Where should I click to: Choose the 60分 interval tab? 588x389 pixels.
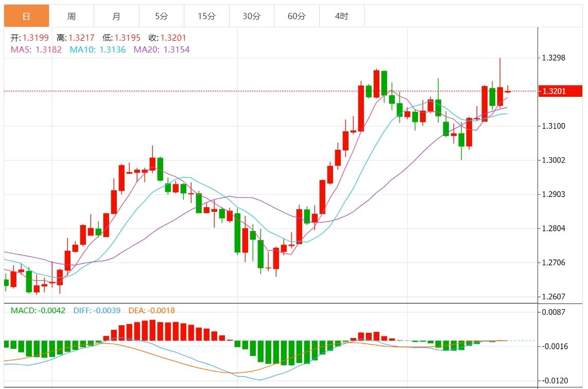(x=297, y=16)
